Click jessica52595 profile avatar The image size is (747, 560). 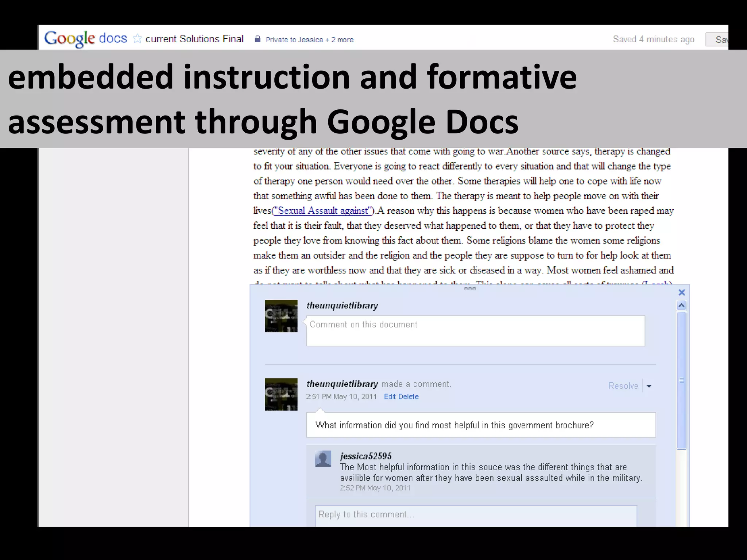tap(323, 459)
